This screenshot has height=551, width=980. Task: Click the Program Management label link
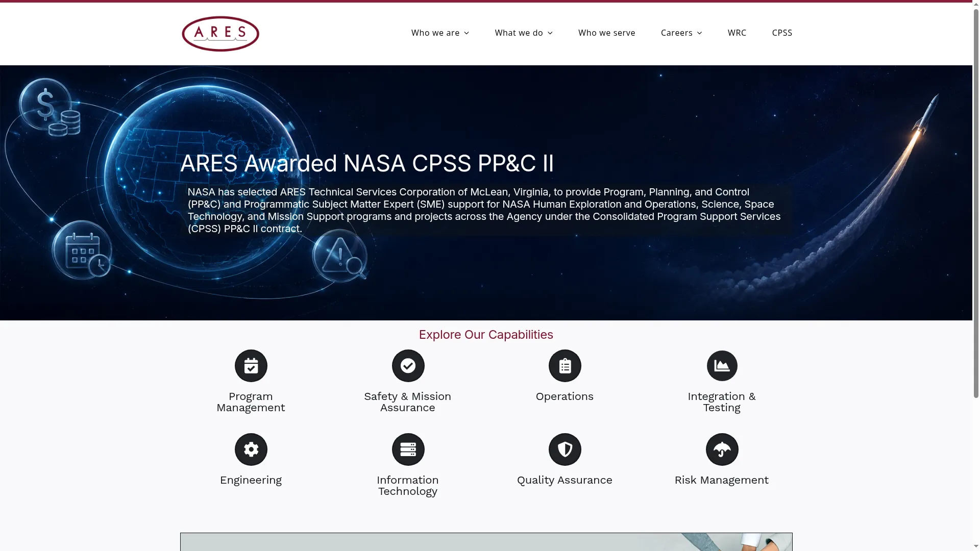(x=251, y=402)
